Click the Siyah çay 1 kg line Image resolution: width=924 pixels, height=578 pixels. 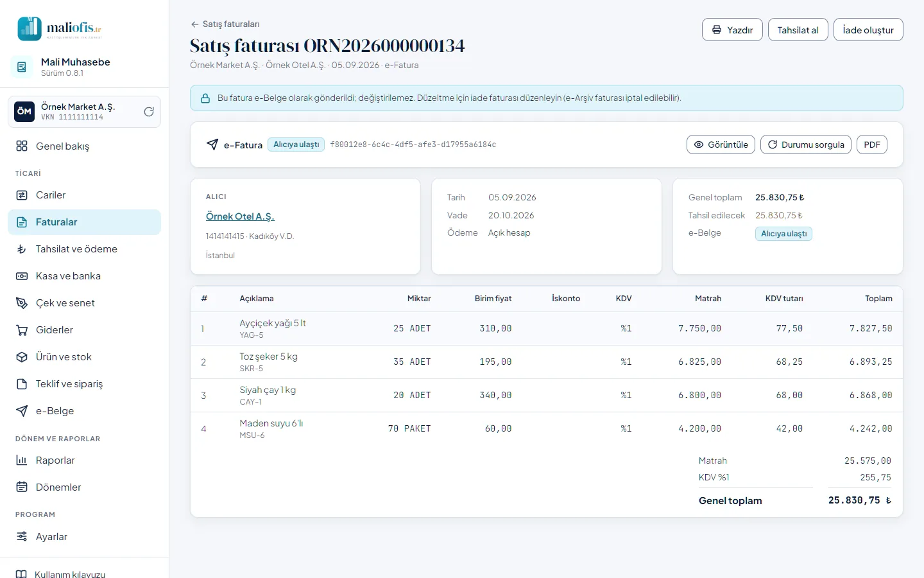tap(268, 390)
